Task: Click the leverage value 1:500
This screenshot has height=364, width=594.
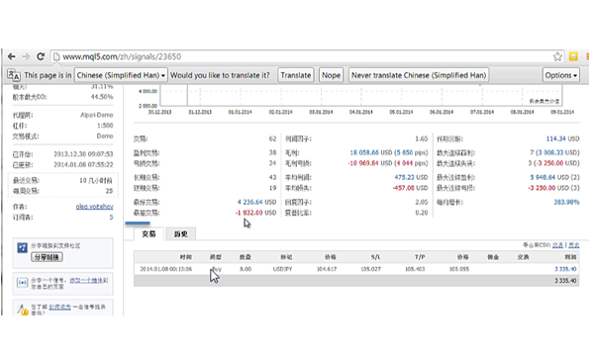Action: [105, 126]
